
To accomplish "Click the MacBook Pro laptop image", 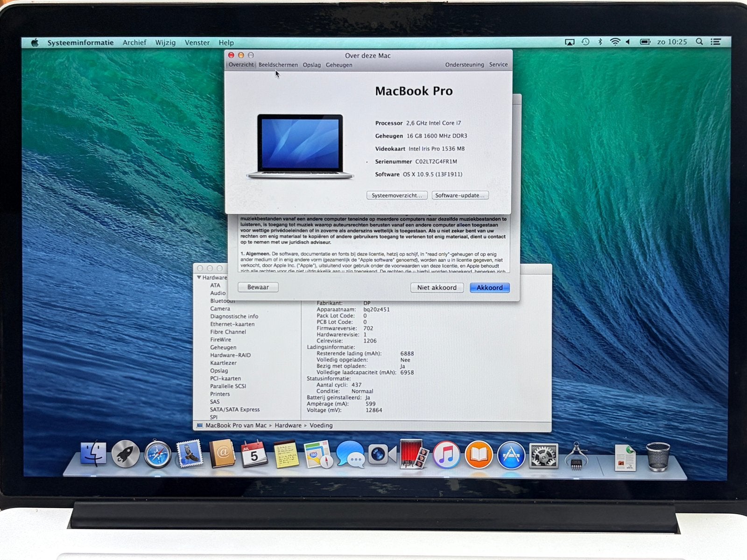I will (x=300, y=147).
